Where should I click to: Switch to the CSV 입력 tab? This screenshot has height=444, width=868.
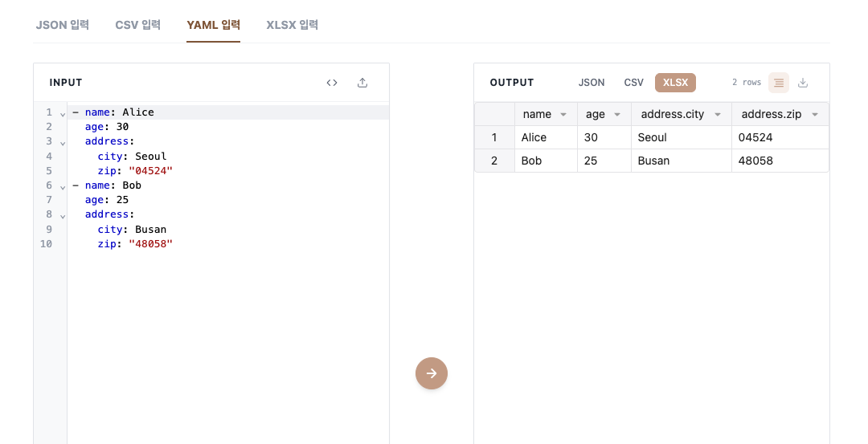point(138,25)
